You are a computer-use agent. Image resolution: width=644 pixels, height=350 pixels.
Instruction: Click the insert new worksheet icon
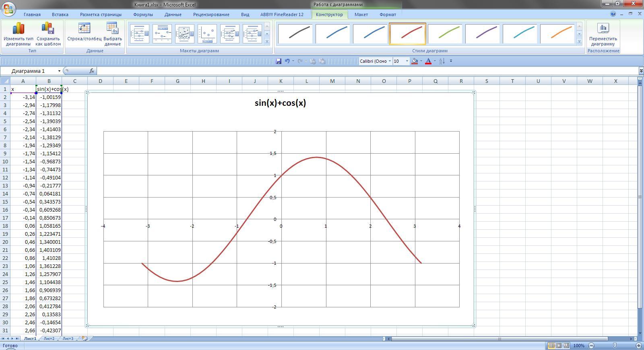(84, 339)
